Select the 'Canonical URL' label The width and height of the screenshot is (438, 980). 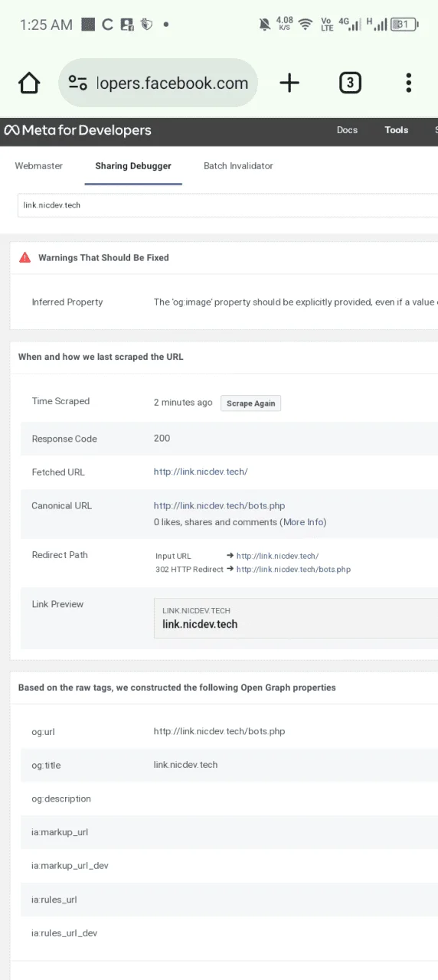62,506
